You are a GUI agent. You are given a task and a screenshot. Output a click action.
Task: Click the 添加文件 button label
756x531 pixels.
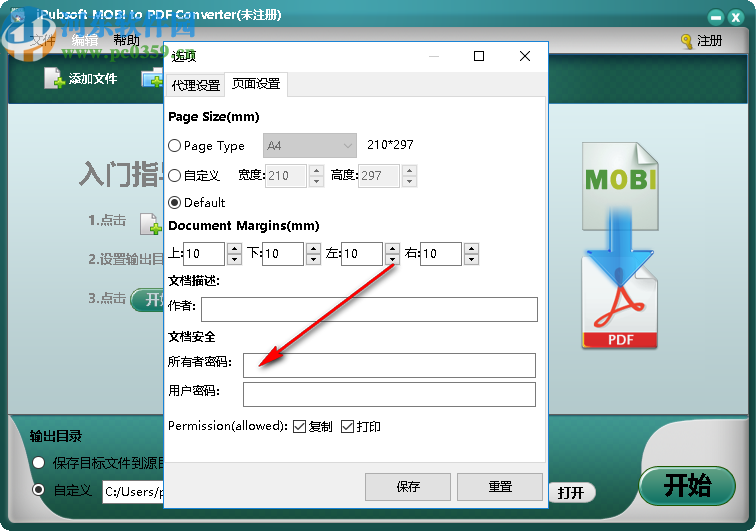(93, 78)
